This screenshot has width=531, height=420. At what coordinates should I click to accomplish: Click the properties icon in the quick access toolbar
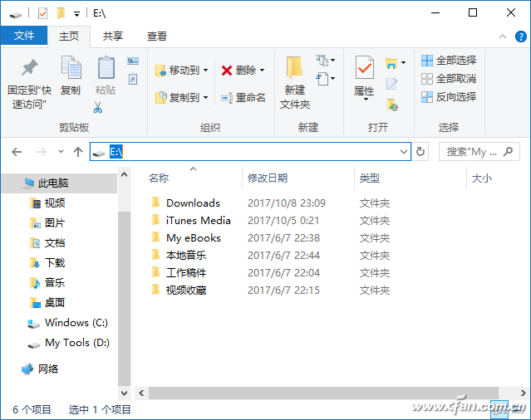42,13
